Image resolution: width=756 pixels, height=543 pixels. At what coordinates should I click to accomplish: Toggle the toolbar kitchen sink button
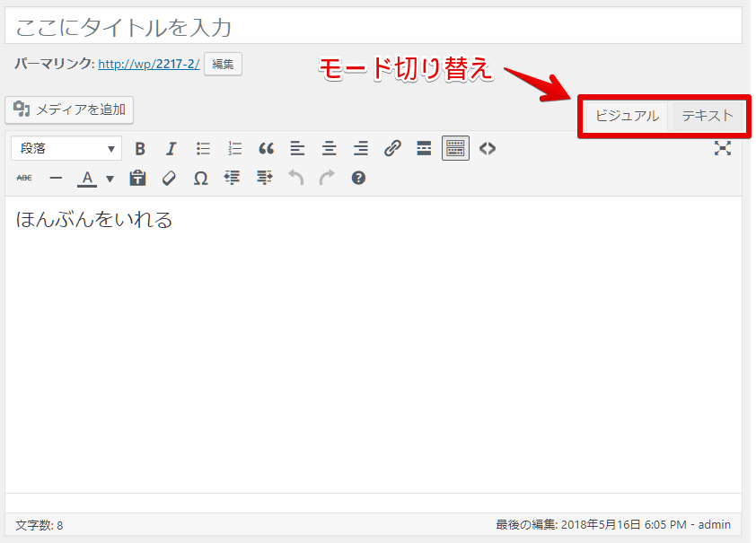tap(455, 149)
